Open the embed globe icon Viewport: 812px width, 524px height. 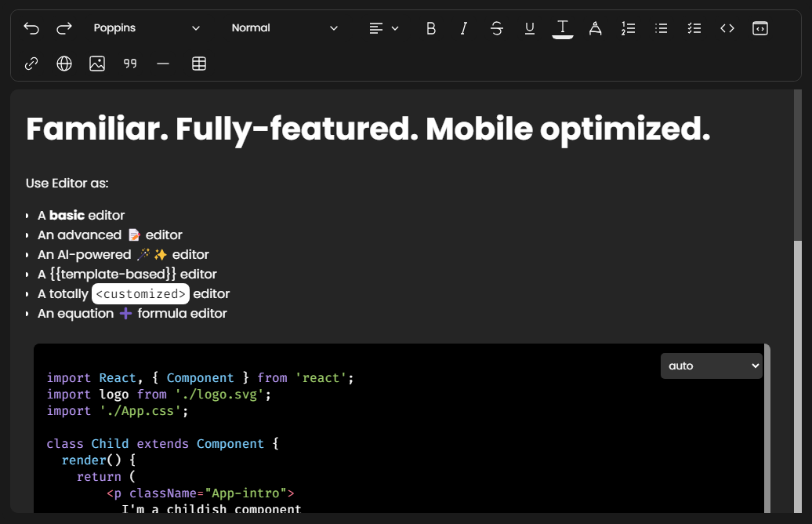(x=64, y=64)
